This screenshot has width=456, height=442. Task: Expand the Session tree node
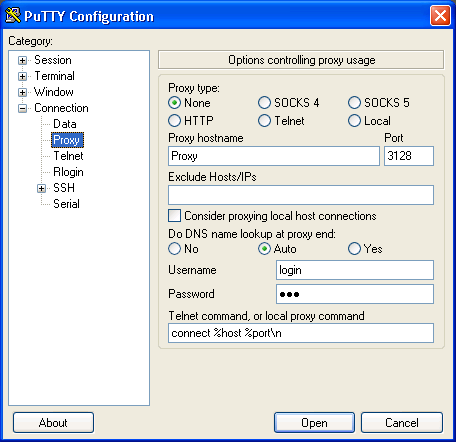22,60
